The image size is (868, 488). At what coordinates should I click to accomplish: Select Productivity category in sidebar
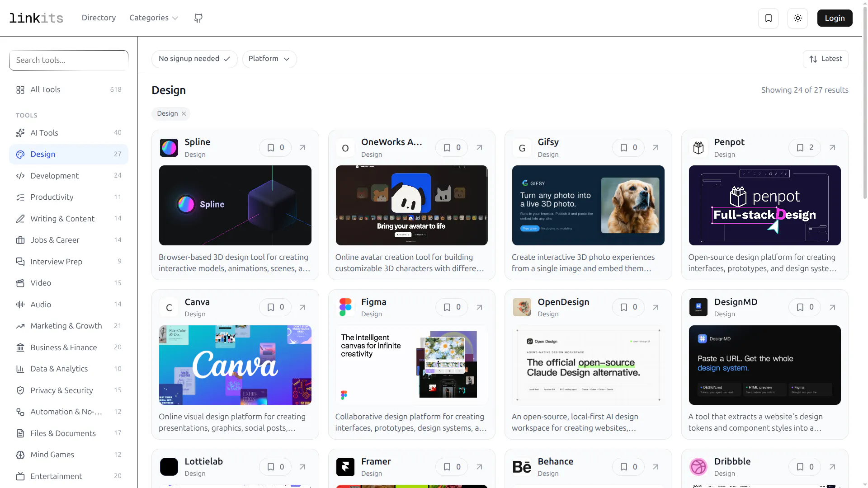click(x=69, y=197)
